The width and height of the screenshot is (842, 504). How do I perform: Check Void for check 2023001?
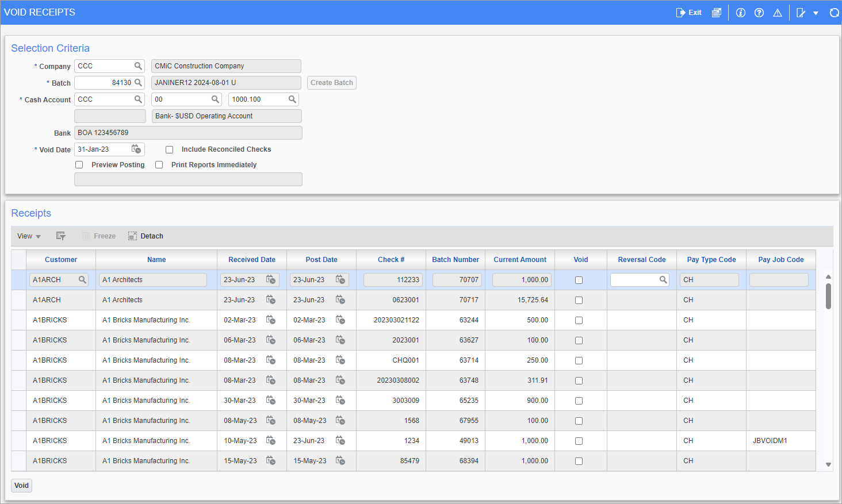(x=579, y=341)
